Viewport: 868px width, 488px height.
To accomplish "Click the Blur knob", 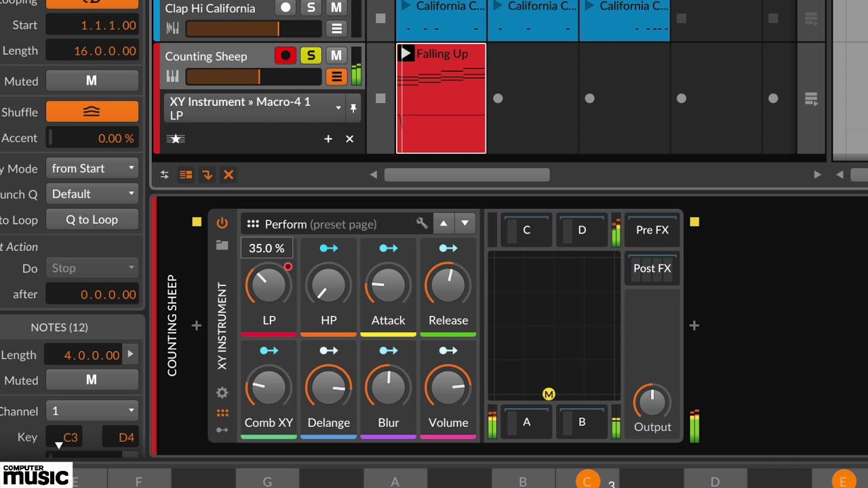I will tap(388, 388).
